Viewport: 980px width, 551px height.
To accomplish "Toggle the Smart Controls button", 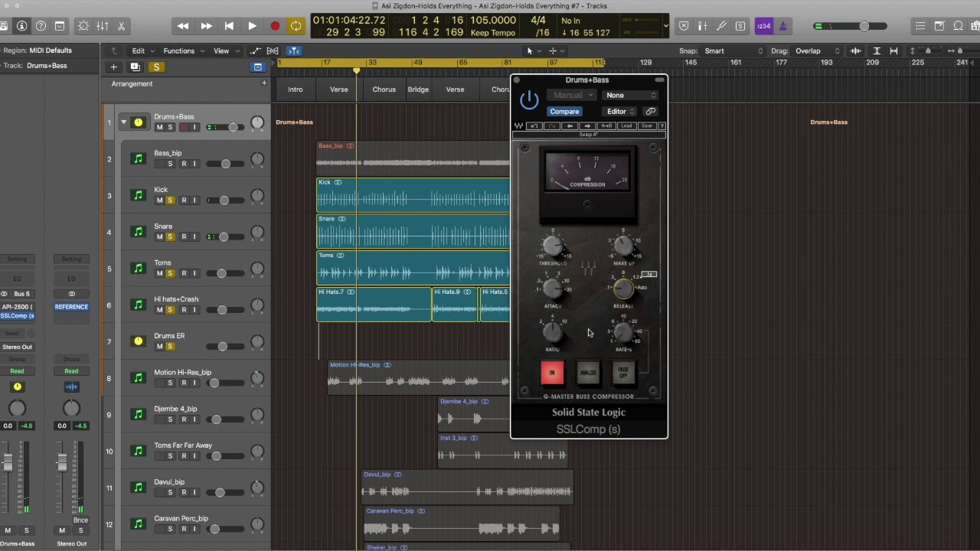I will [83, 26].
